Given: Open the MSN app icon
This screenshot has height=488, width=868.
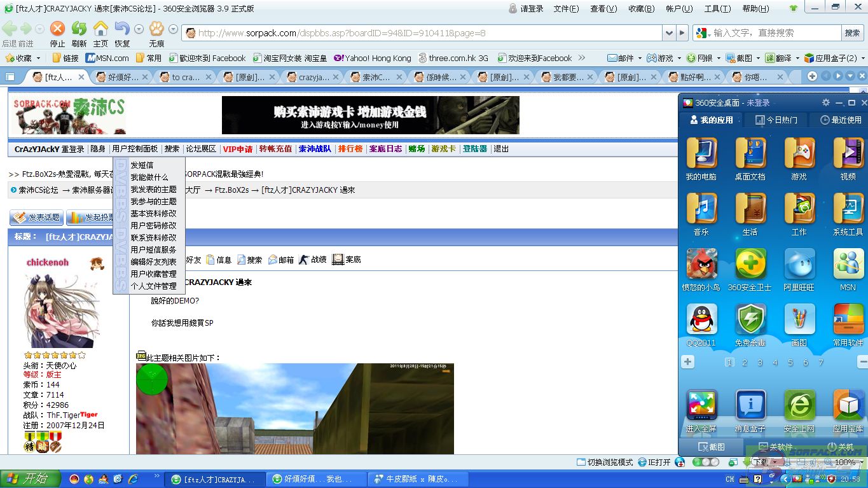Looking at the screenshot, I should (848, 264).
